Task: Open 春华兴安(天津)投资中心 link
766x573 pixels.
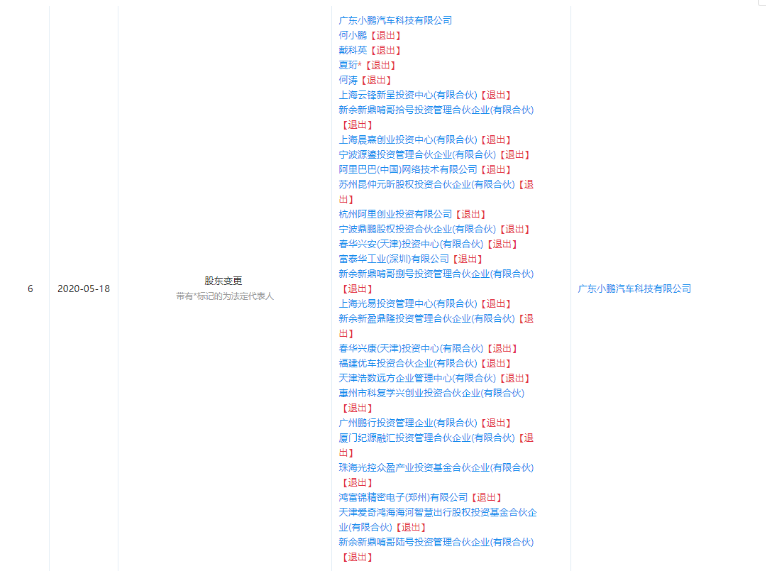Action: click(411, 244)
